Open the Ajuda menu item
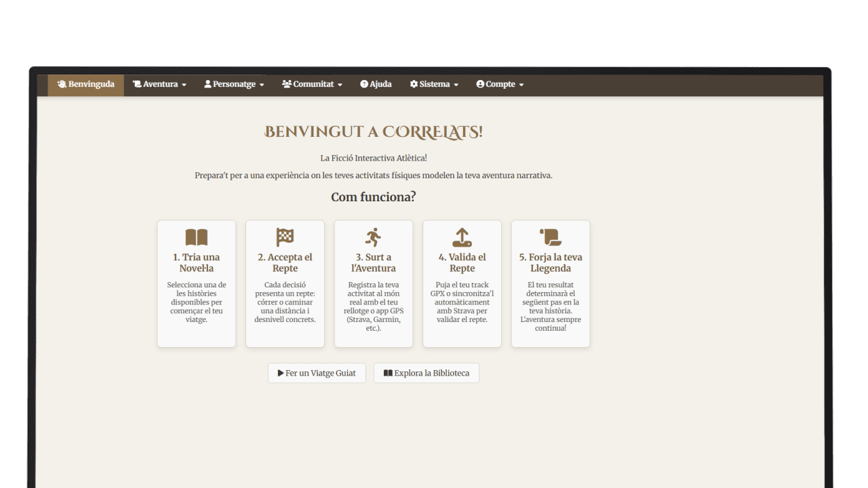The image size is (868, 488). [x=376, y=85]
